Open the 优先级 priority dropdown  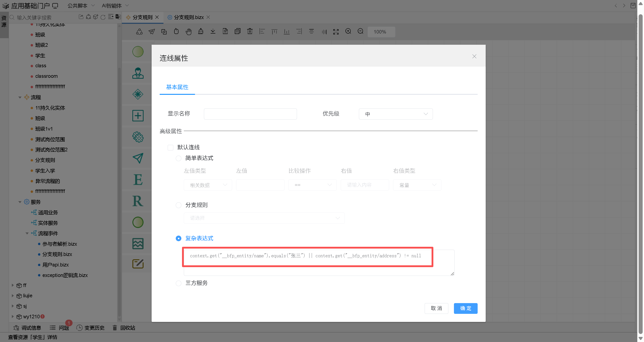click(x=396, y=114)
